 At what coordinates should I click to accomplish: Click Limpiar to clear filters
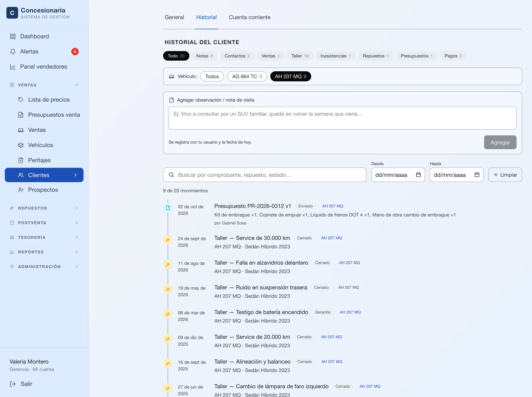point(505,175)
